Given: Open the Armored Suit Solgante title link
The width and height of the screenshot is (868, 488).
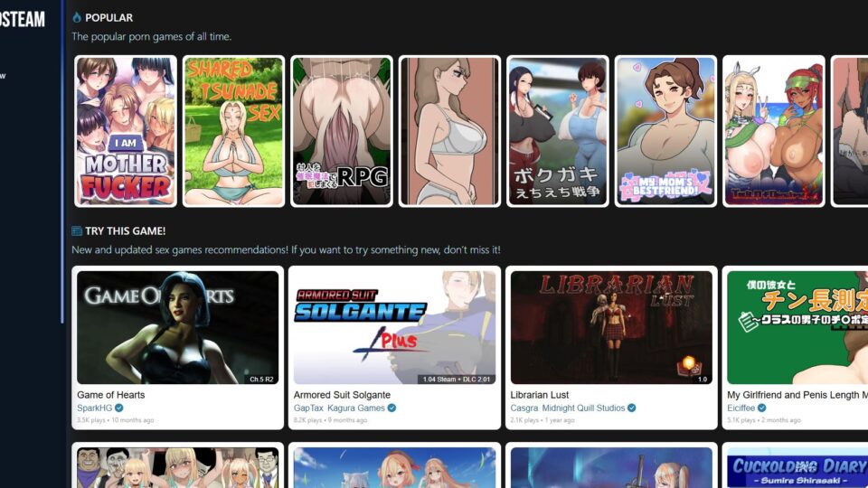Looking at the screenshot, I should (x=342, y=395).
